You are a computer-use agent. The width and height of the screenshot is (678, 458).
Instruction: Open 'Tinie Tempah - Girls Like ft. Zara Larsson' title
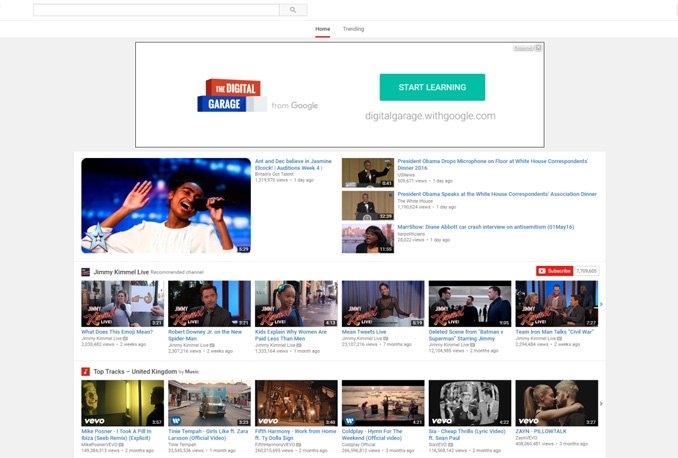coord(208,435)
